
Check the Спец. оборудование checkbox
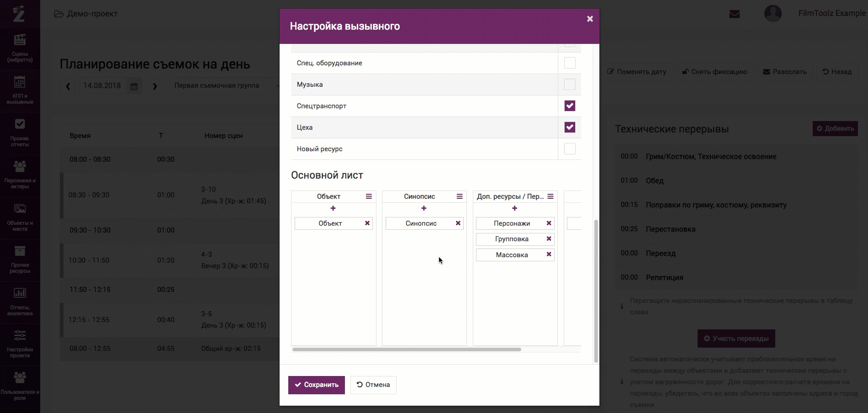point(570,63)
